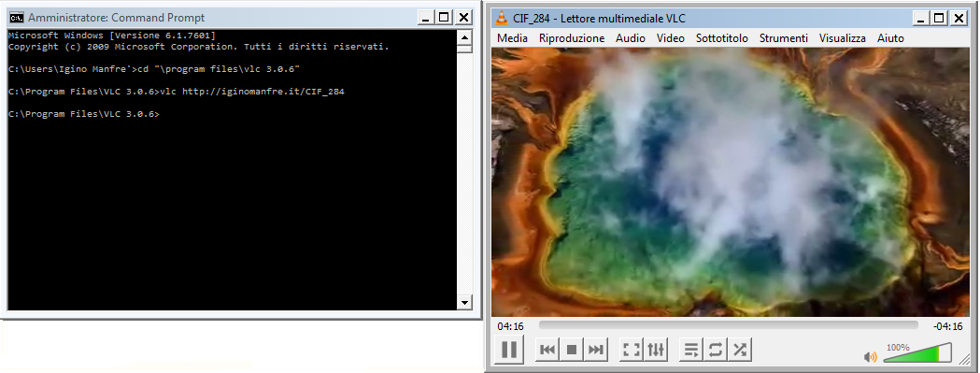Viewport: 980px width, 373px height.
Task: Click Command Prompt scrollbar down arrow
Action: [x=464, y=303]
